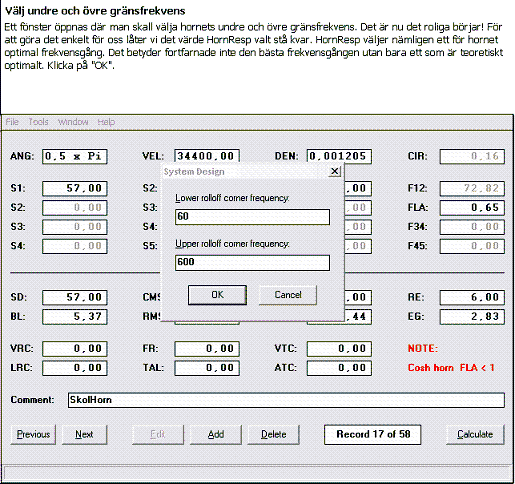Click the Add record button
Viewport: 515px width, 484px height.
[216, 434]
